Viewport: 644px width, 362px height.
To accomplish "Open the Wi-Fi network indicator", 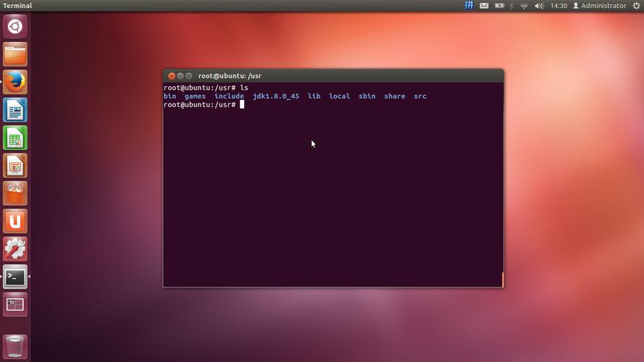I will tap(524, 6).
